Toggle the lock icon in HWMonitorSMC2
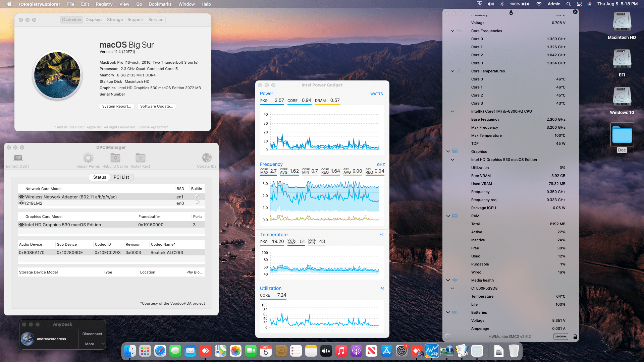The width and height of the screenshot is (644, 362). coord(575,337)
